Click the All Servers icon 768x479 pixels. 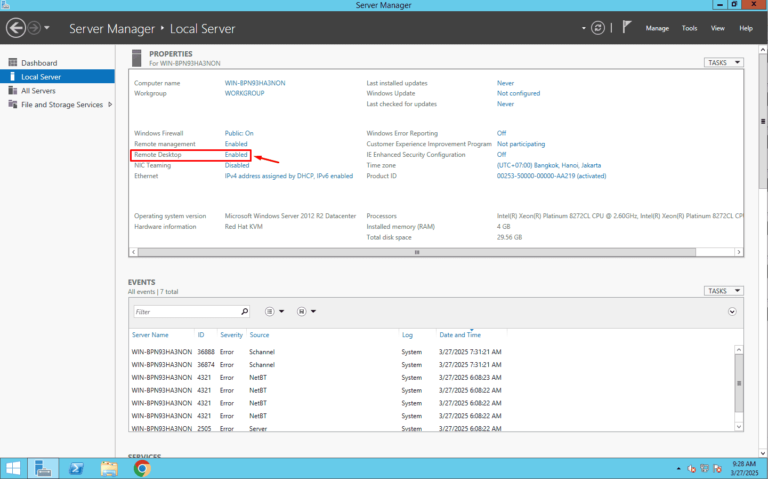click(x=13, y=91)
